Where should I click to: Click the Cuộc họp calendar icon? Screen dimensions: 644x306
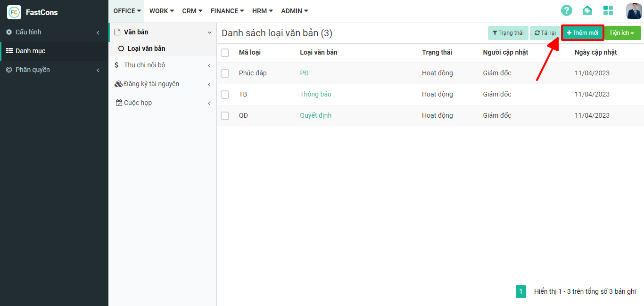[x=119, y=103]
